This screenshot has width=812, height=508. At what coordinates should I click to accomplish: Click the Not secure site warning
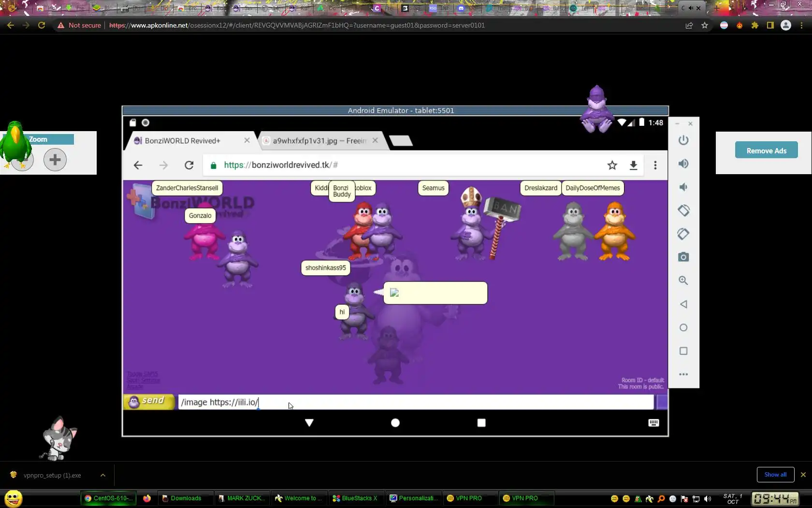tap(80, 25)
